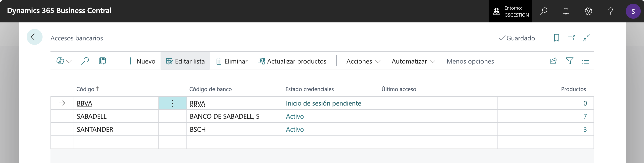Screen dimensions: 644x163
Task: Toggle Editar lista mode
Action: coord(185,61)
